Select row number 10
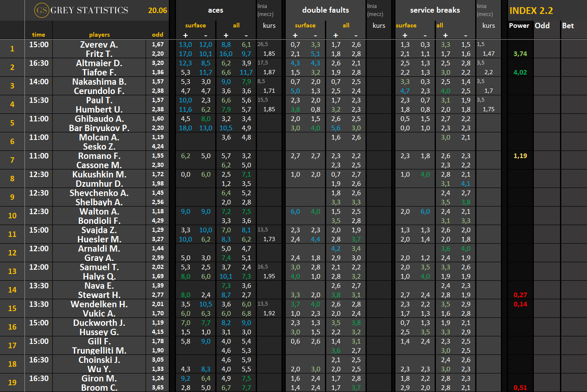The width and height of the screenshot is (587, 392). (x=12, y=215)
